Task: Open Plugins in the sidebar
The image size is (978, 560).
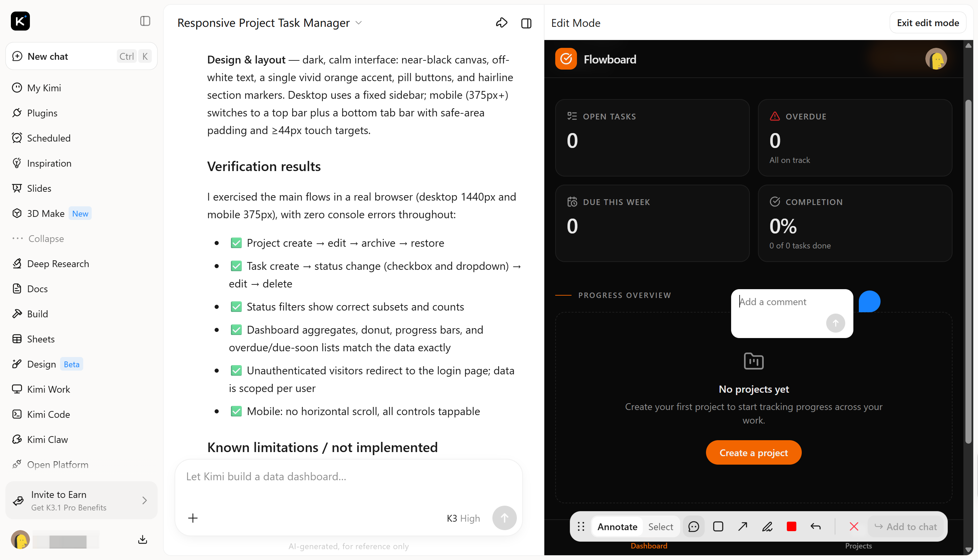Action: click(81, 113)
